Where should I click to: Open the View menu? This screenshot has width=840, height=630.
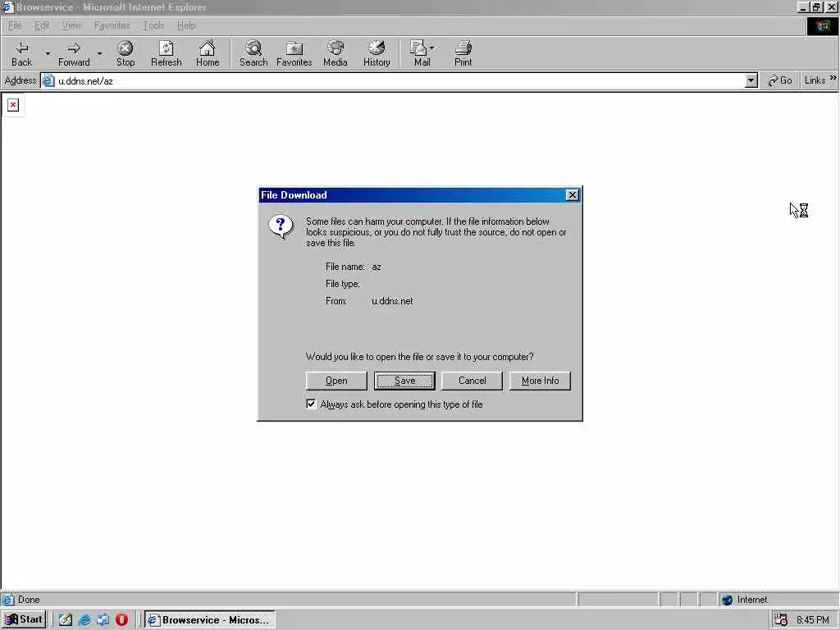(71, 25)
